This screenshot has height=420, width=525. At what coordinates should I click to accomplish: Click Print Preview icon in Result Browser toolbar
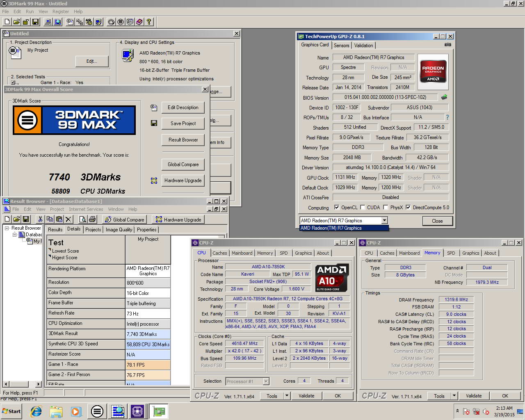coord(83,219)
